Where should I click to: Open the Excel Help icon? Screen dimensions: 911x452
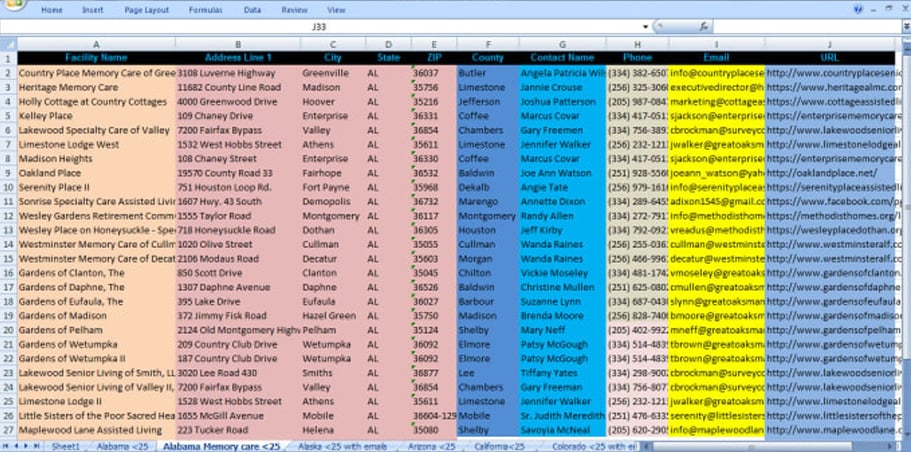point(859,9)
